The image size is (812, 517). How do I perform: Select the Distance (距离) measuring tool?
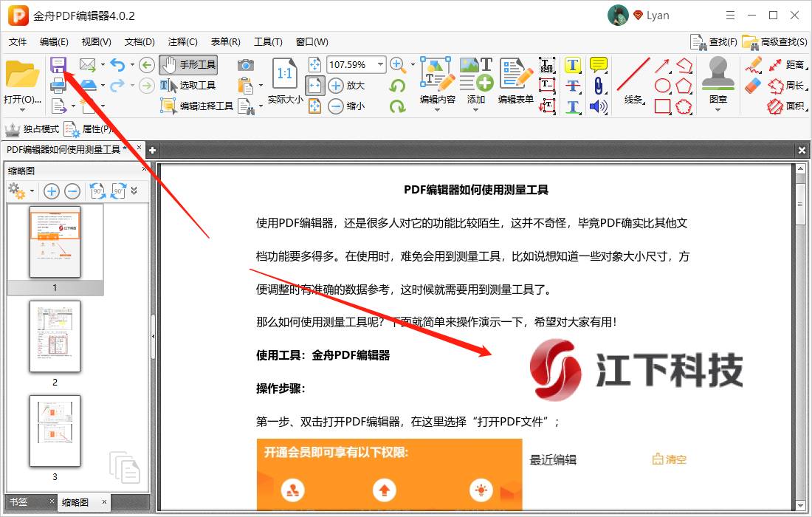787,65
